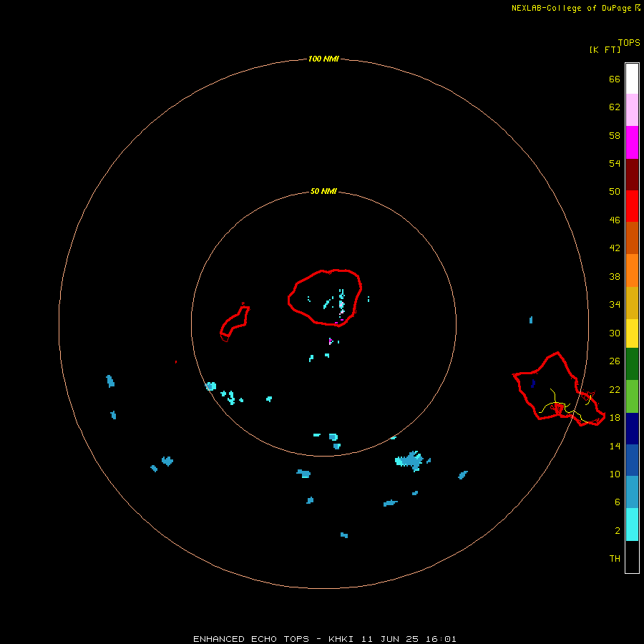The height and width of the screenshot is (644, 644).
Task: Click the 62 legend value label
Action: pos(615,107)
